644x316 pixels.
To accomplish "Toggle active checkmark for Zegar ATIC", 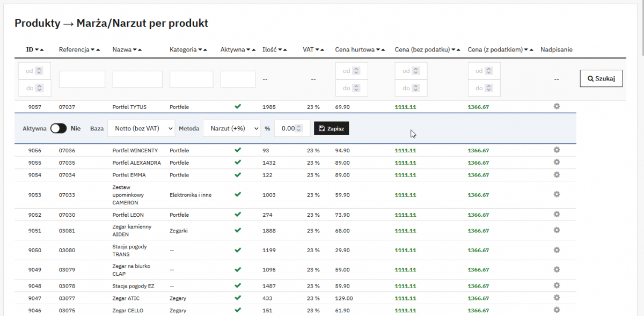I will point(238,298).
